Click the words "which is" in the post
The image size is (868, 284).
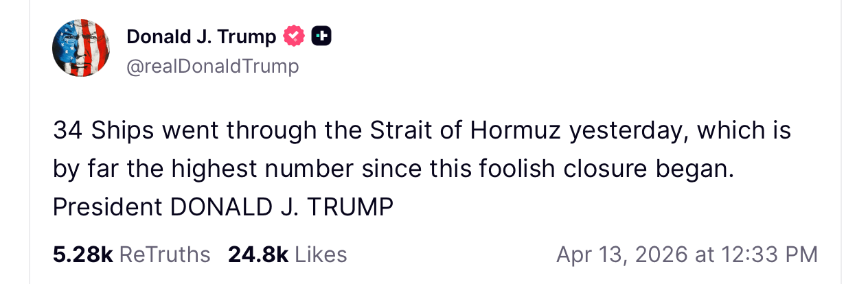pos(744,130)
